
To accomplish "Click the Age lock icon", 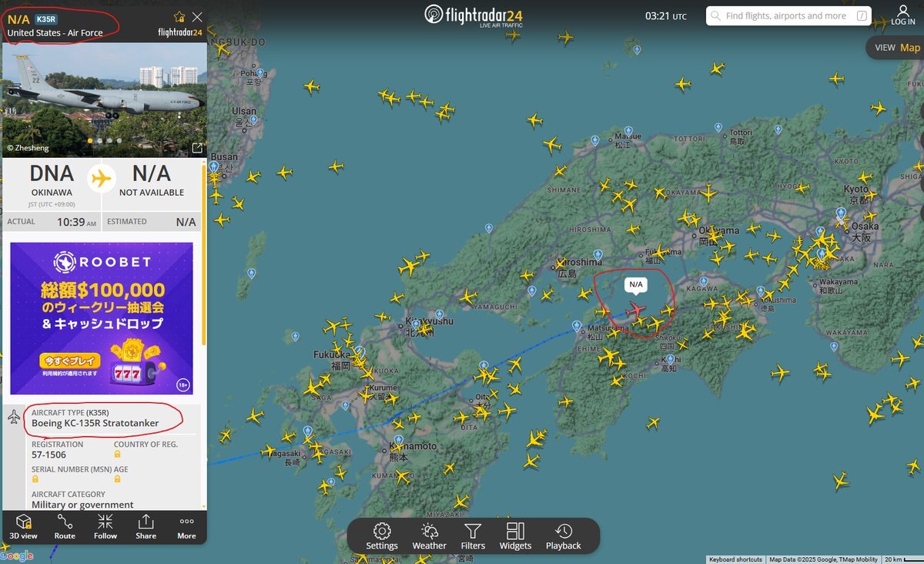I will point(118,479).
